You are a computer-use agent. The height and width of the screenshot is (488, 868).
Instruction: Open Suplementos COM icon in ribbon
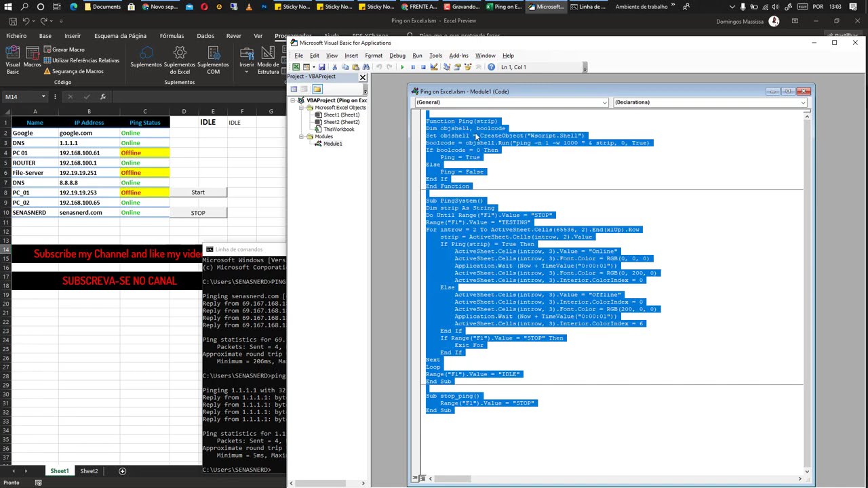[214, 60]
